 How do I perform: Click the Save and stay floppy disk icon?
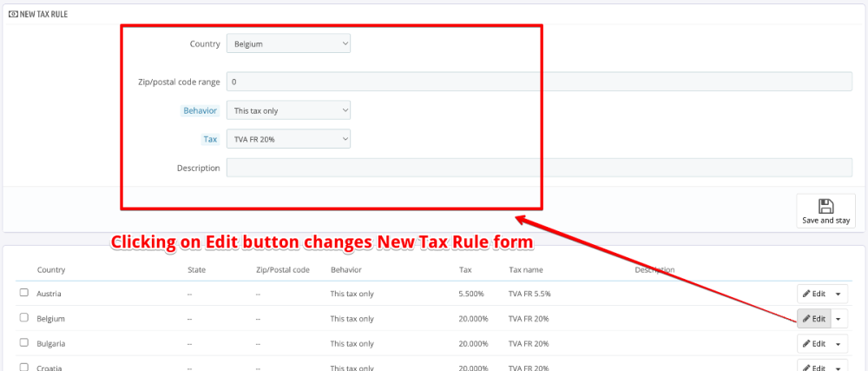[825, 206]
